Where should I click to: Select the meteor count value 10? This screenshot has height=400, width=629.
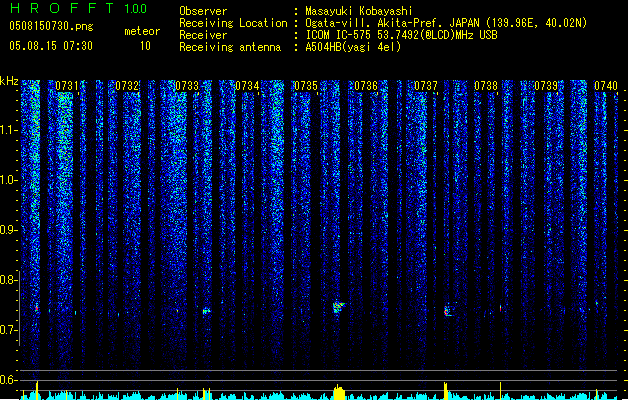click(x=145, y=46)
